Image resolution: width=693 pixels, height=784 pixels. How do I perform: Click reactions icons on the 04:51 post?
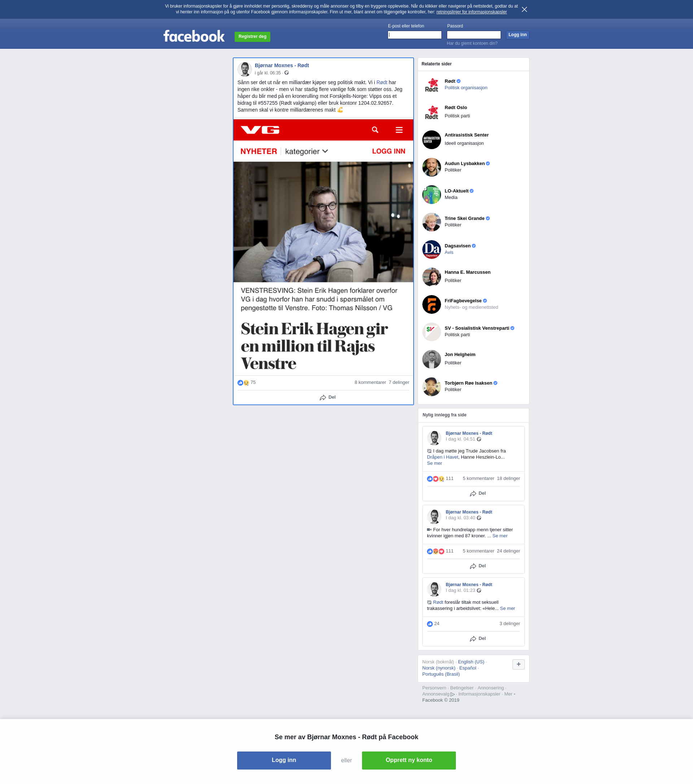click(x=435, y=479)
